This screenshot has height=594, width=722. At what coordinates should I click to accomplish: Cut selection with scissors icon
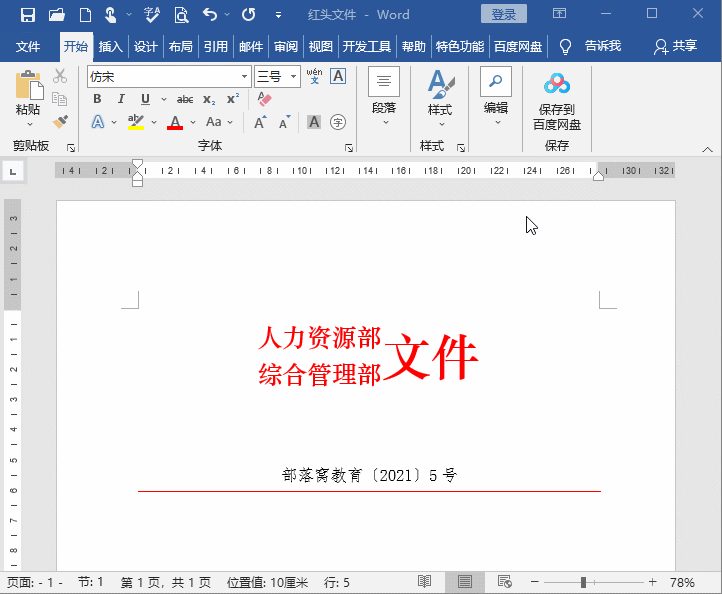click(x=60, y=76)
